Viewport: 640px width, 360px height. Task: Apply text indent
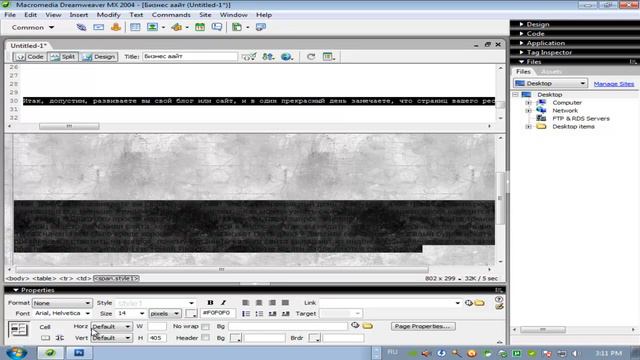pyautogui.click(x=285, y=313)
